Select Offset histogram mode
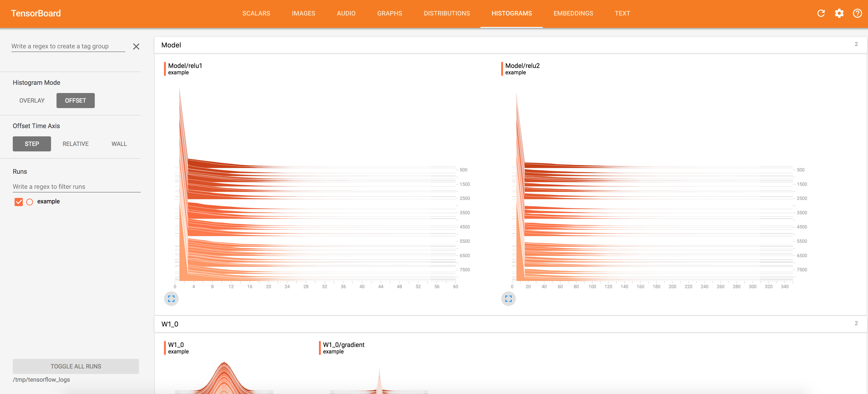This screenshot has width=868, height=394. click(x=75, y=101)
